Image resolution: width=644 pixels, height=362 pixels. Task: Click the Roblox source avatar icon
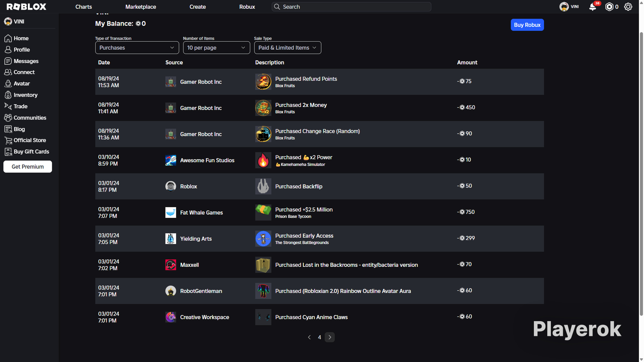[x=171, y=186]
